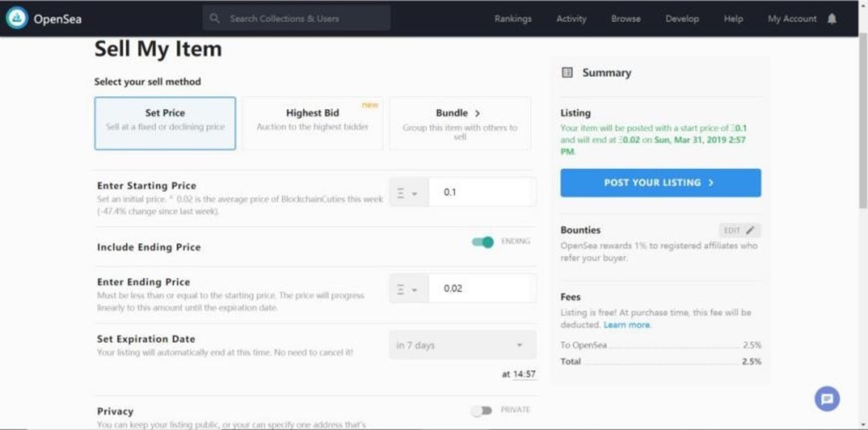This screenshot has height=430, width=868.
Task: Click the OpenSea ship logo icon
Action: pyautogui.click(x=17, y=18)
